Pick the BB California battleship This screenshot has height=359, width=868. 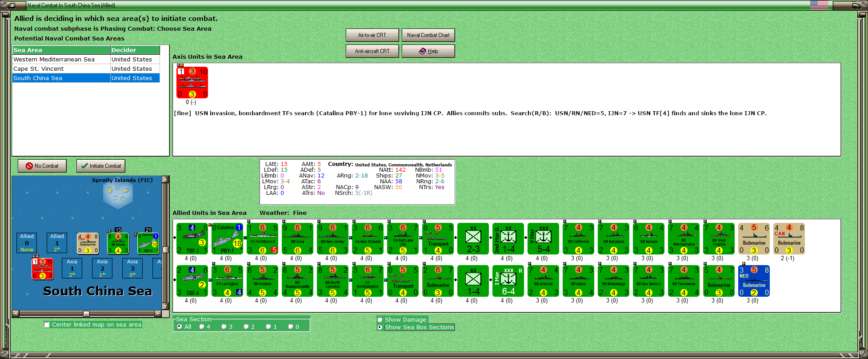point(578,238)
